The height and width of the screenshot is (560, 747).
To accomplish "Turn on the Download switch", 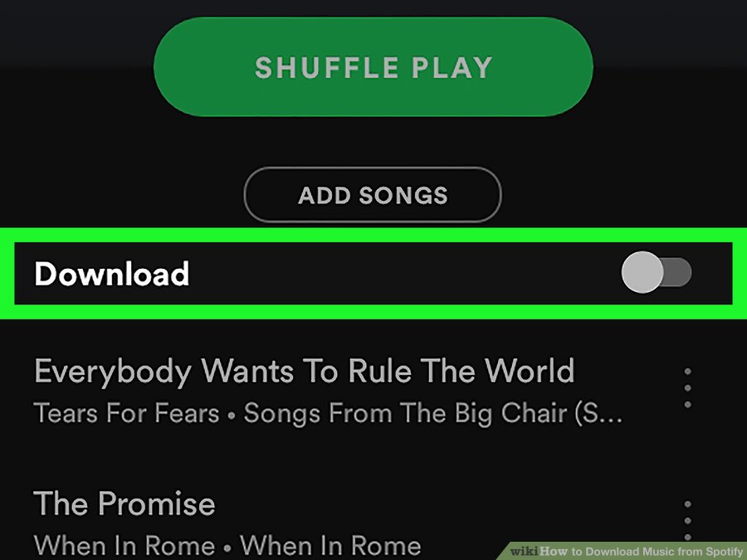I will pos(657,272).
